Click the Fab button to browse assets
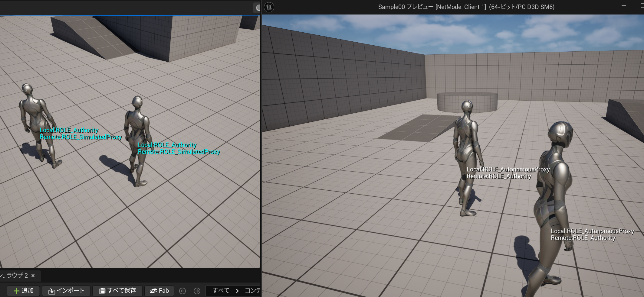 pyautogui.click(x=159, y=290)
